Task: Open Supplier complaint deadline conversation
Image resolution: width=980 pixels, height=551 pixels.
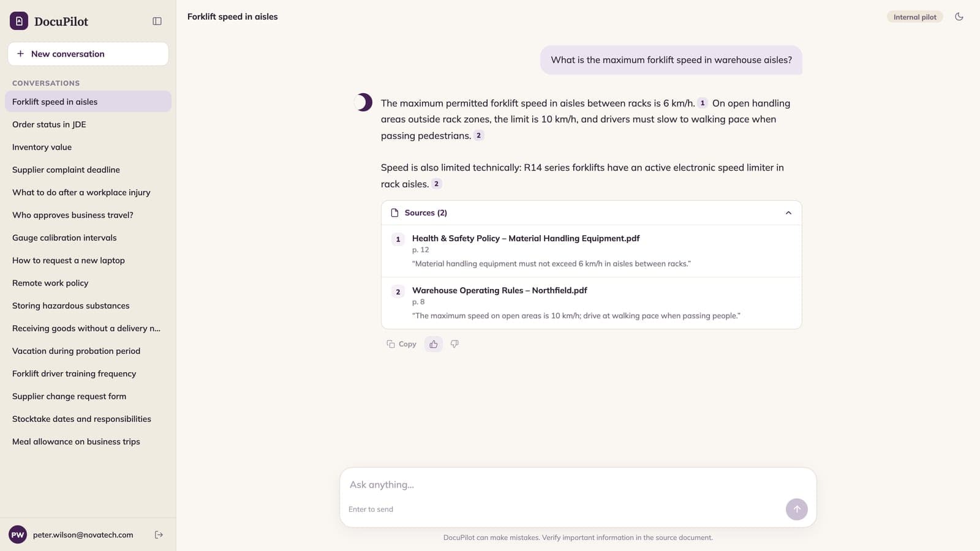Action: pos(88,170)
